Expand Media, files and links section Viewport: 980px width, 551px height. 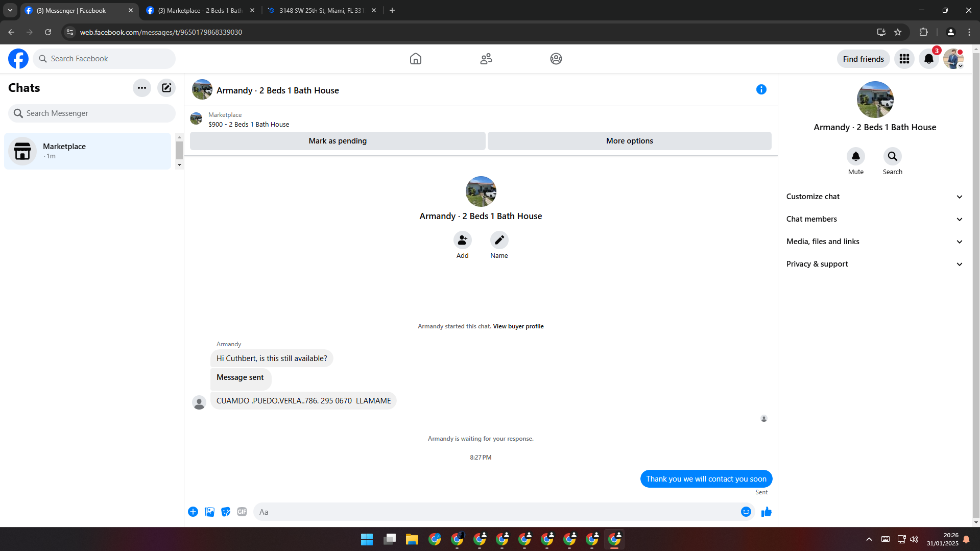(x=875, y=242)
